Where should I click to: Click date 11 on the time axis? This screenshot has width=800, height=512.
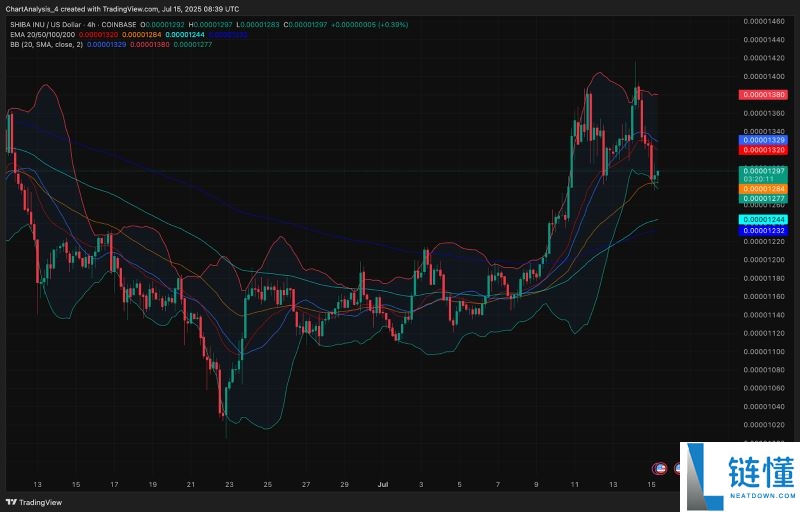point(575,483)
